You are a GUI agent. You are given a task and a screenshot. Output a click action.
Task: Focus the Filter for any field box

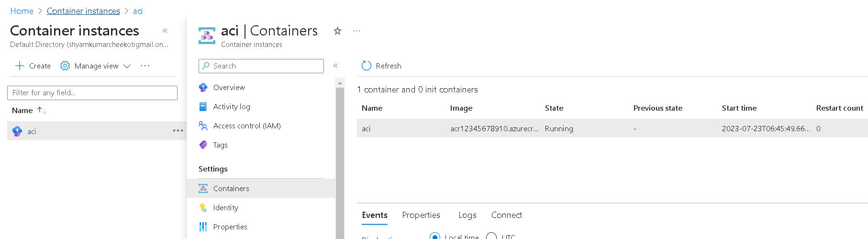pos(92,93)
